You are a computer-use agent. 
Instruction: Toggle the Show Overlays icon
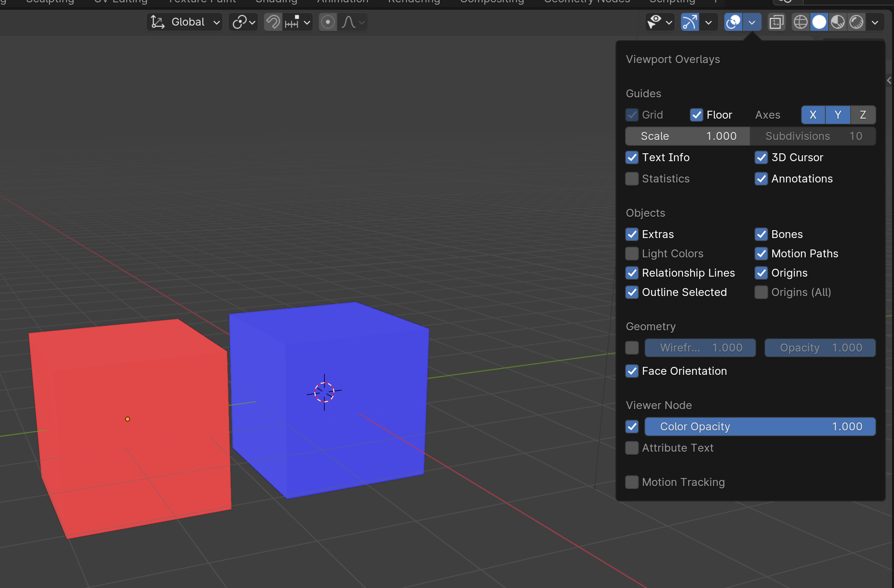tap(733, 22)
